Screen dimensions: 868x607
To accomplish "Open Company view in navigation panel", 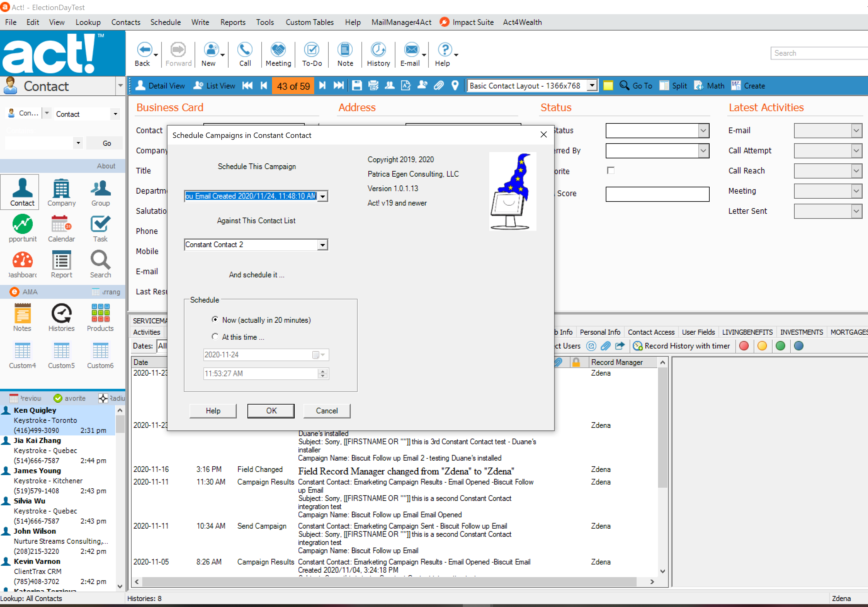I will 61,192.
